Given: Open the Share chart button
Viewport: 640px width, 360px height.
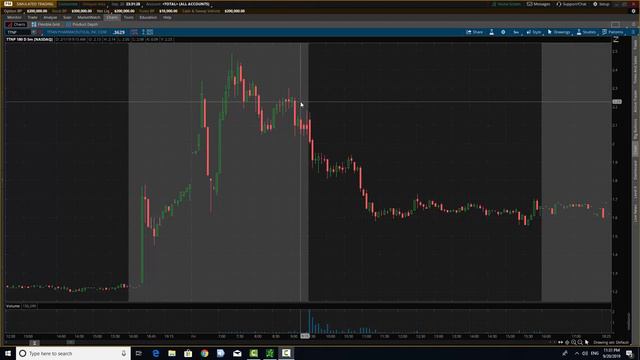Looking at the screenshot, I should click(x=475, y=32).
